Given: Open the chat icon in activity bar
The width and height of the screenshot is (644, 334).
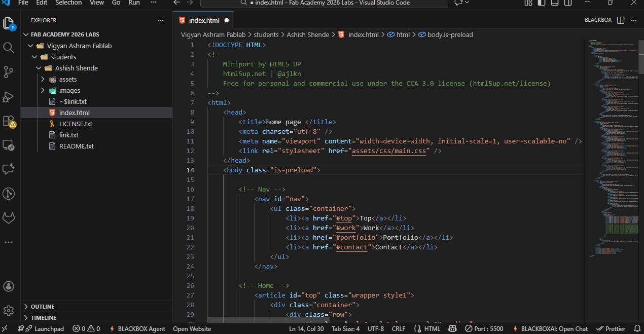Looking at the screenshot, I should point(9,169).
